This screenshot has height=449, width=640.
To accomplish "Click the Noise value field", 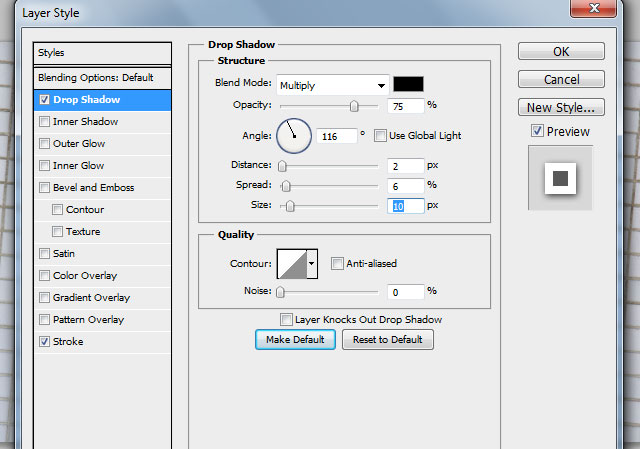I will pos(406,292).
